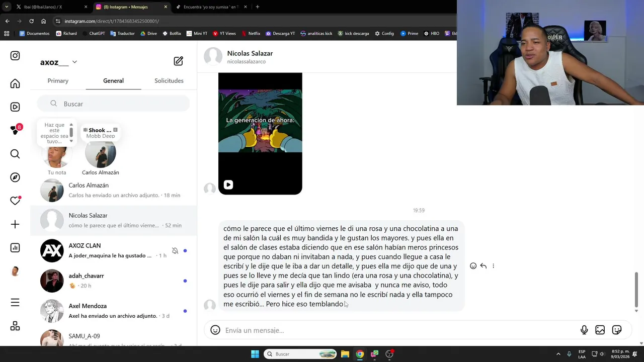The width and height of the screenshot is (644, 362).
Task: Play the shared reel video icon
Action: pos(228,185)
